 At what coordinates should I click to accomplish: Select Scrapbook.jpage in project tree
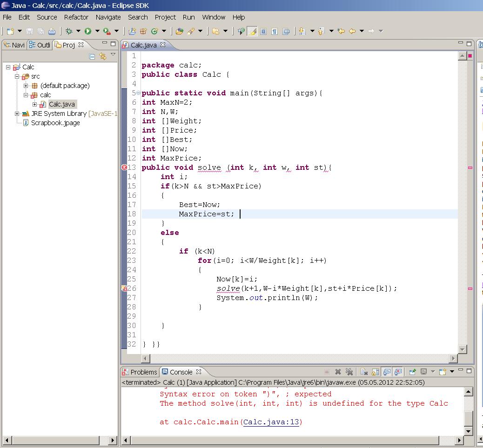click(x=55, y=123)
